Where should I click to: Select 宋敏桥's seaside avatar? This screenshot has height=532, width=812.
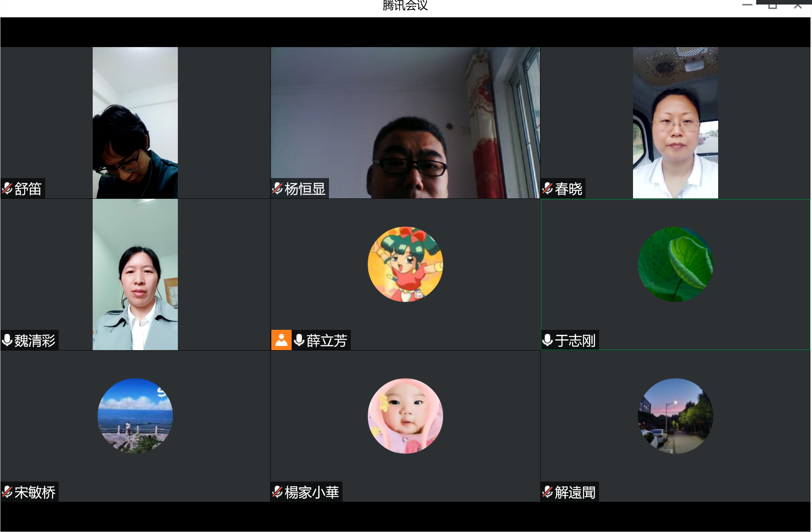[x=135, y=416]
